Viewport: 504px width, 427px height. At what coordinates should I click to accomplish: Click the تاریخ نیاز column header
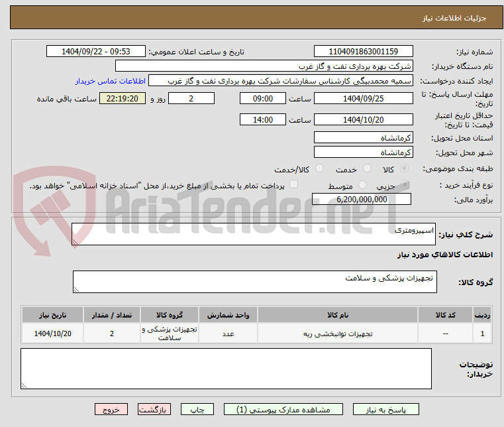tap(53, 315)
